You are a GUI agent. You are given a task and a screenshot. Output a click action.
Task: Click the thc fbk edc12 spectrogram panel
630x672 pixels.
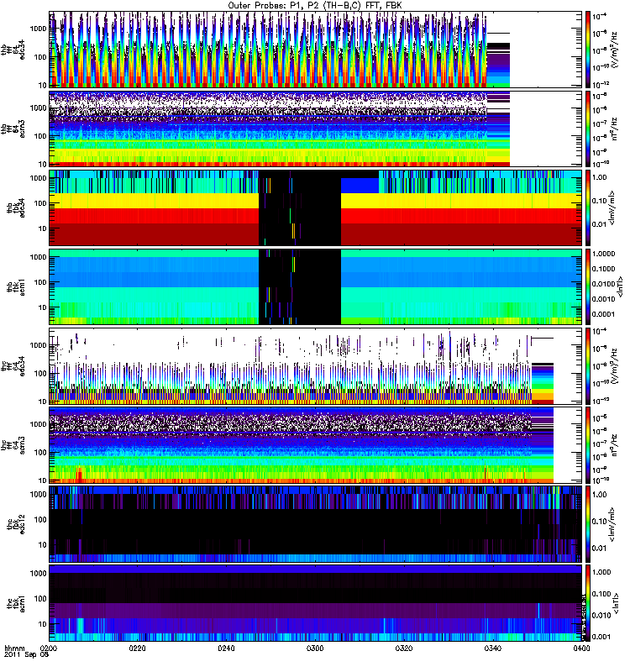click(316, 524)
